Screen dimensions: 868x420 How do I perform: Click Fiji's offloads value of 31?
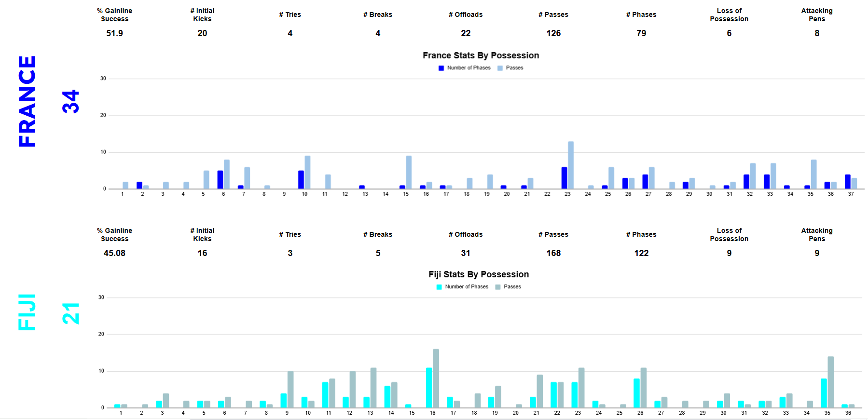click(466, 253)
